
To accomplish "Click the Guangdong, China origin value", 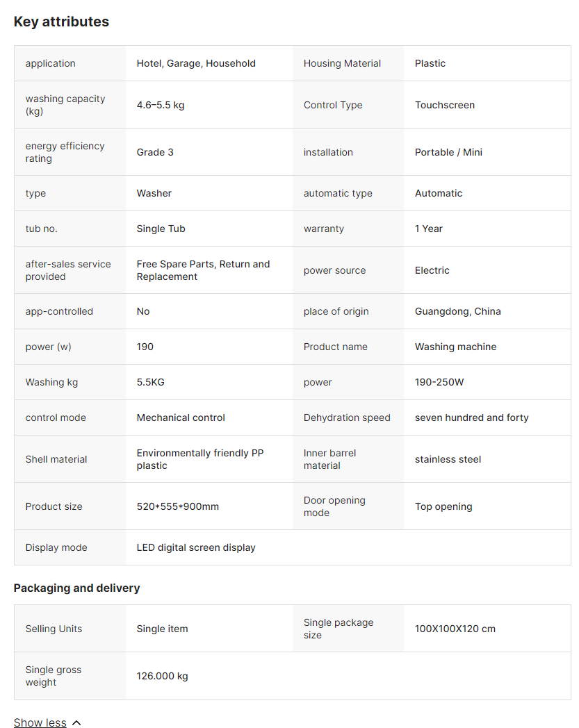I will [457, 311].
